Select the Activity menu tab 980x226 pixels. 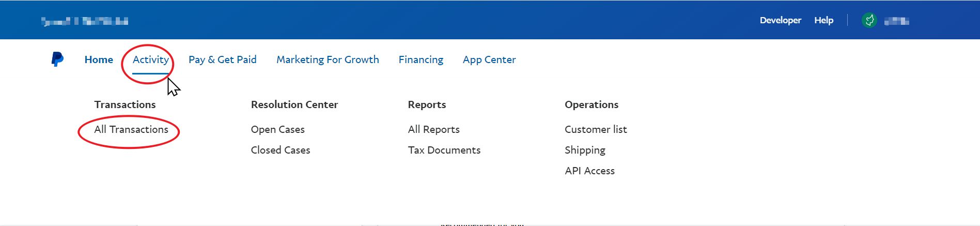pyautogui.click(x=150, y=59)
